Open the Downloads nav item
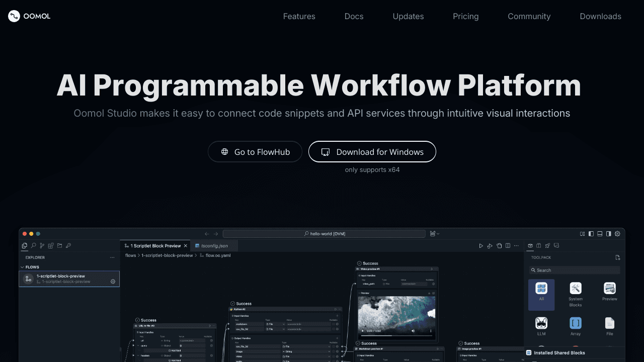This screenshot has width=644, height=362. point(600,16)
